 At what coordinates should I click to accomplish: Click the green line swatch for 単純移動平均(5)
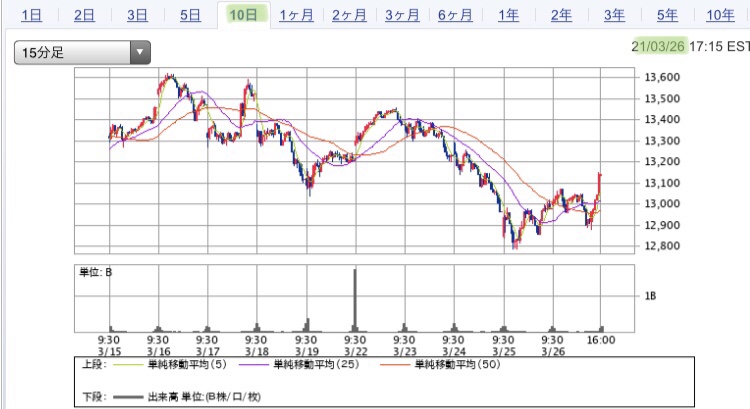(x=127, y=365)
